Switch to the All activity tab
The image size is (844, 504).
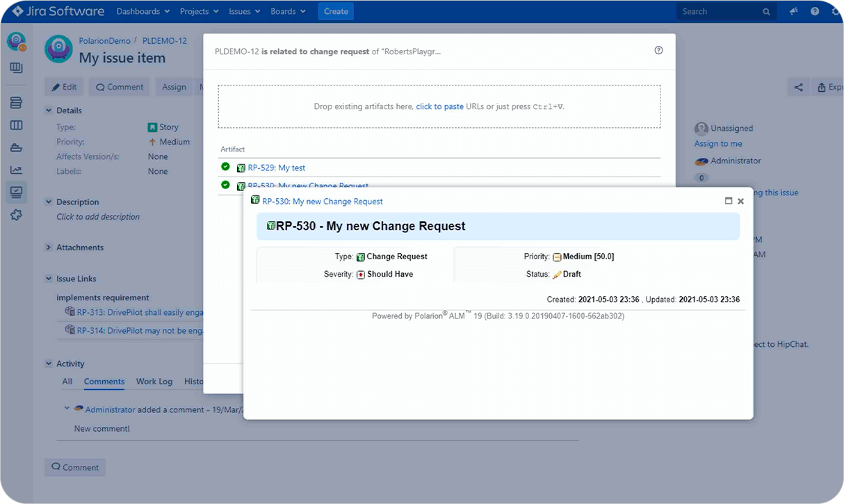click(x=67, y=382)
